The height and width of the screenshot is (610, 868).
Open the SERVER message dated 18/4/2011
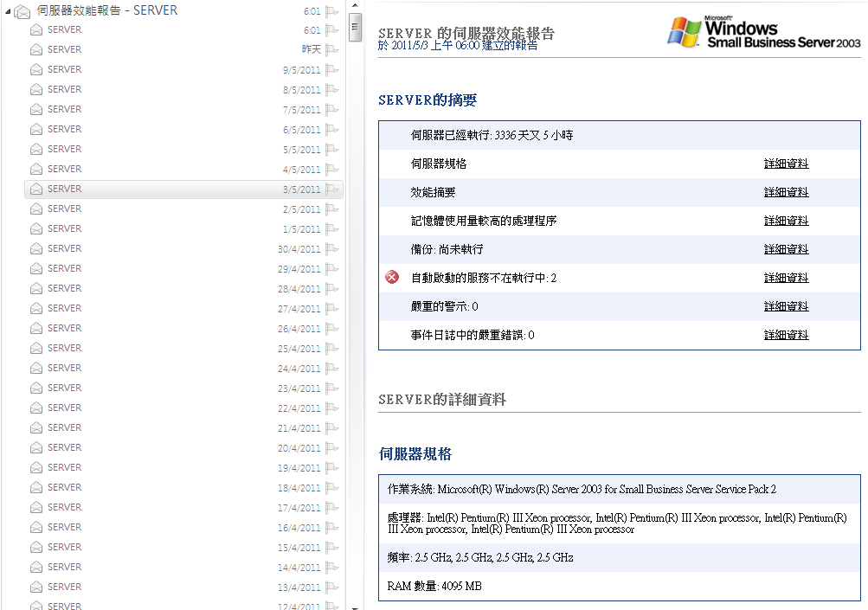[183, 488]
